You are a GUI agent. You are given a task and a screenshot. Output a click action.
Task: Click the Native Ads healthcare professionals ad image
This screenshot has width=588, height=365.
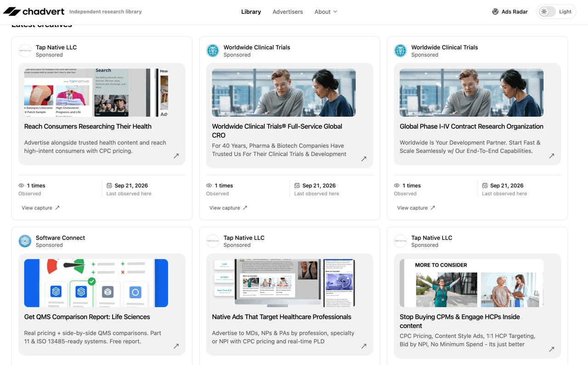click(x=284, y=283)
